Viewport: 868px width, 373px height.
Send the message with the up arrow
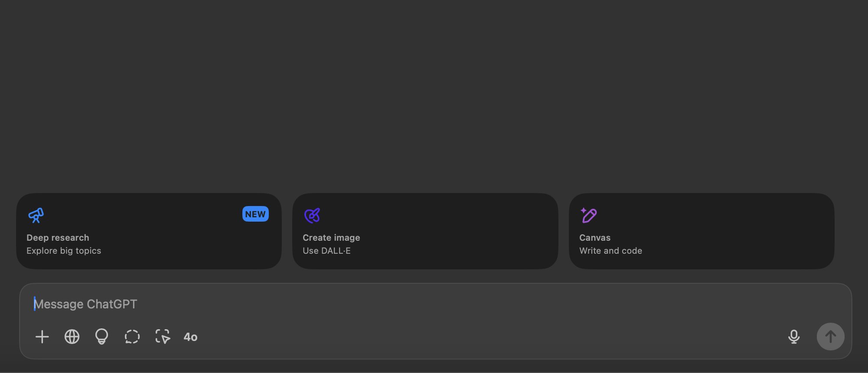830,337
